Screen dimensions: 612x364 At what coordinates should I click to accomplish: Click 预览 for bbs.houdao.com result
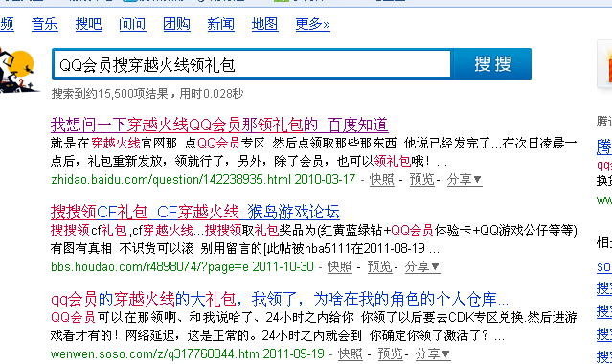point(380,266)
